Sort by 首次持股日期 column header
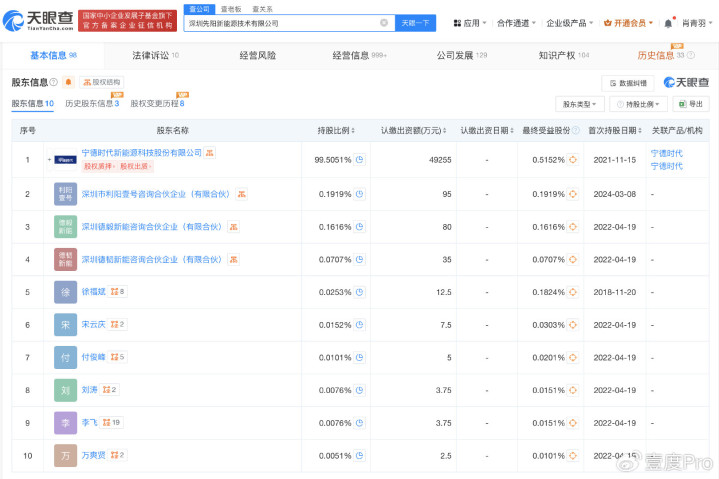 click(615, 131)
